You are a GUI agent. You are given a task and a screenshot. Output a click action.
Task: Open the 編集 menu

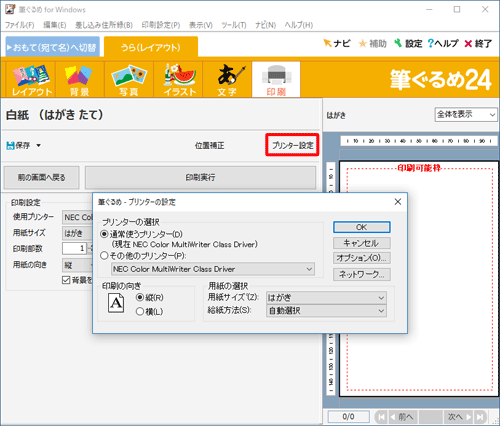[x=54, y=25]
